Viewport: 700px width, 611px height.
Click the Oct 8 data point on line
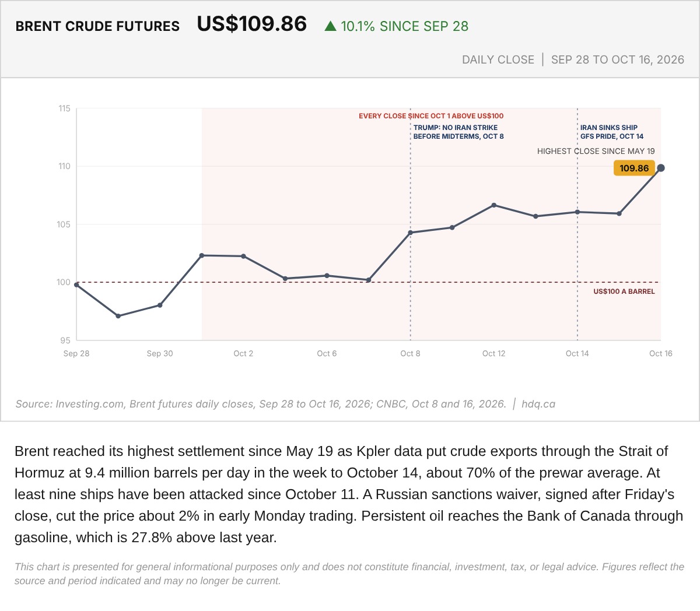coord(410,233)
